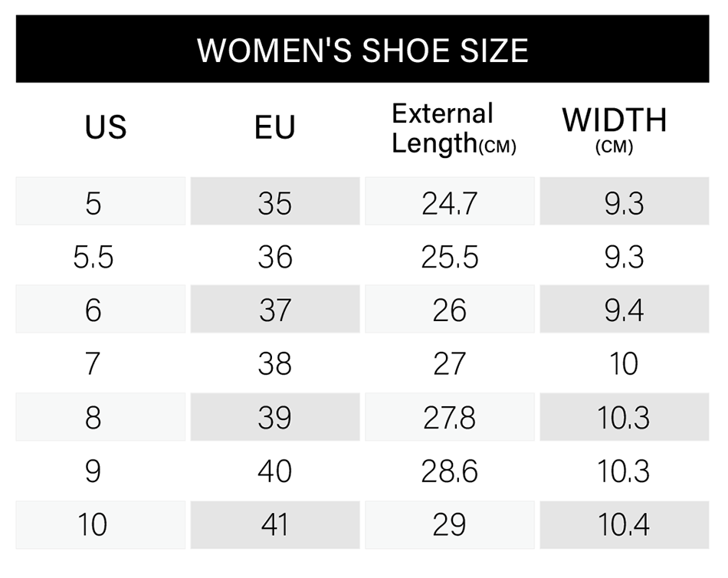Click external length 25.5 value
The image size is (728, 578).
[449, 257]
